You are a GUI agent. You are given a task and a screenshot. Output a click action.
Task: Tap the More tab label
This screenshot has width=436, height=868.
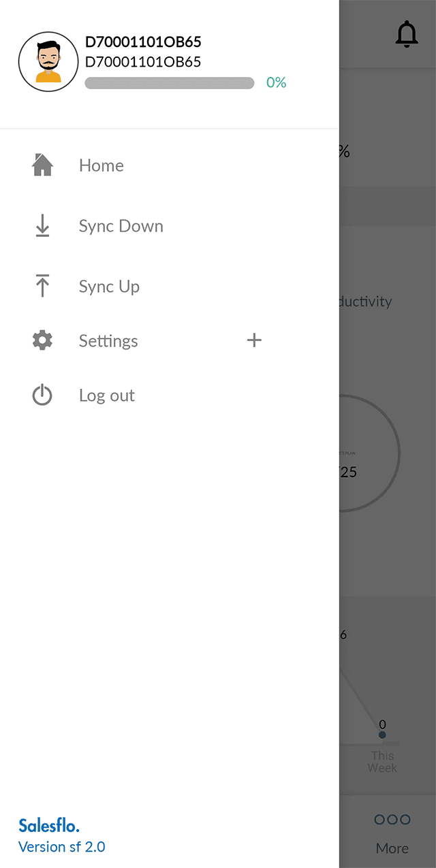[x=392, y=848]
